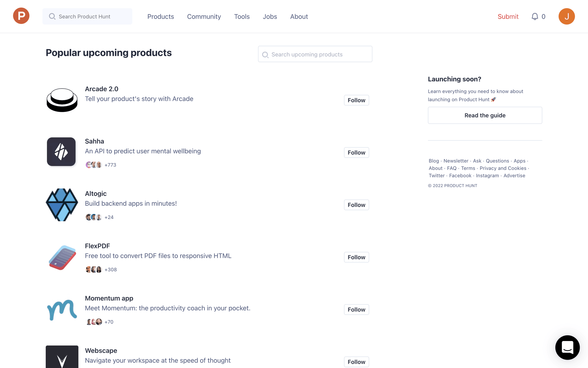Screen dimensions: 588x368
Task: Click Read the guide button
Action: [x=485, y=115]
